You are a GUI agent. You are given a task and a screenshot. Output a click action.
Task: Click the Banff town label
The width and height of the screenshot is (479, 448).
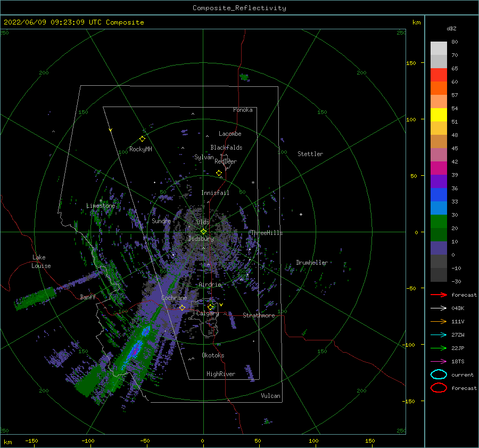pos(88,297)
